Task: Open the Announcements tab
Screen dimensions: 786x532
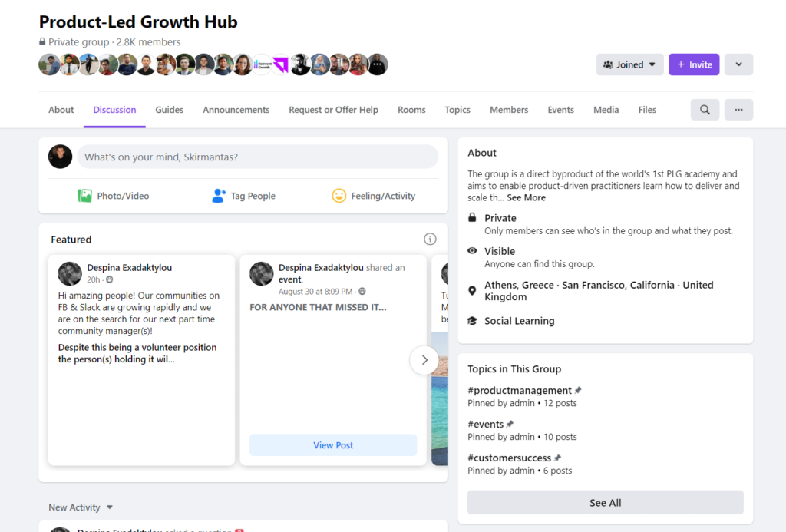Action: coord(236,110)
